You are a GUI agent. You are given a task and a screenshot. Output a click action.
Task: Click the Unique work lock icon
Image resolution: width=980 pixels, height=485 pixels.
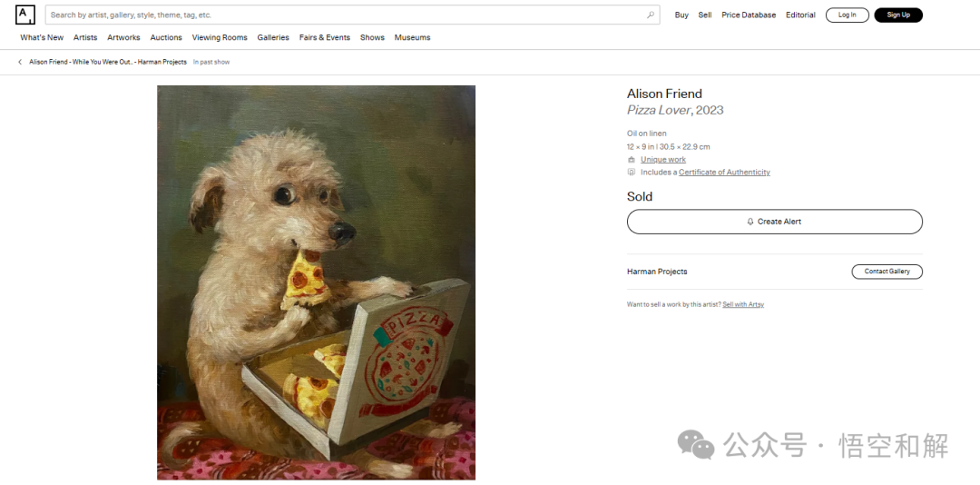point(632,160)
